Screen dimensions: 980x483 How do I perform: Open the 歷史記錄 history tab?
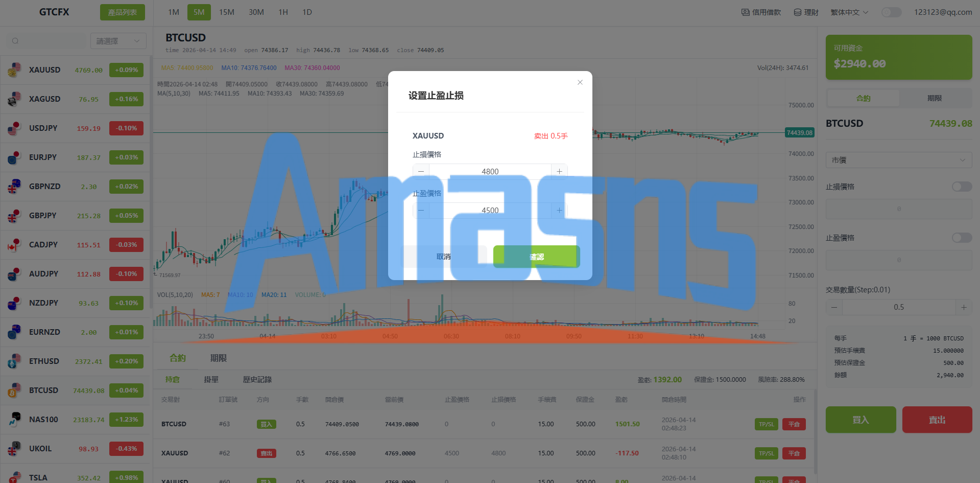(257, 380)
